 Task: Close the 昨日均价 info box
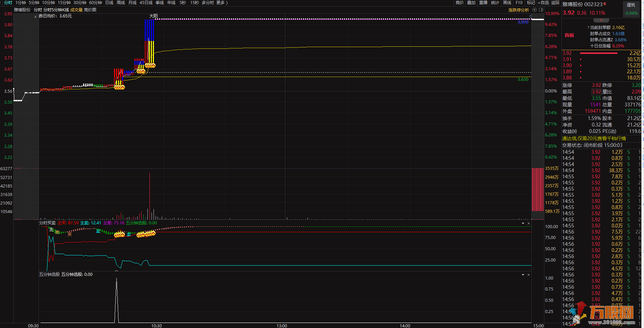tap(35, 16)
